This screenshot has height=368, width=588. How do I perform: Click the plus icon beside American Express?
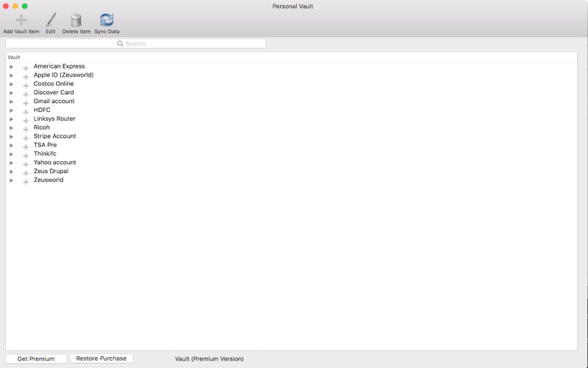tap(26, 68)
